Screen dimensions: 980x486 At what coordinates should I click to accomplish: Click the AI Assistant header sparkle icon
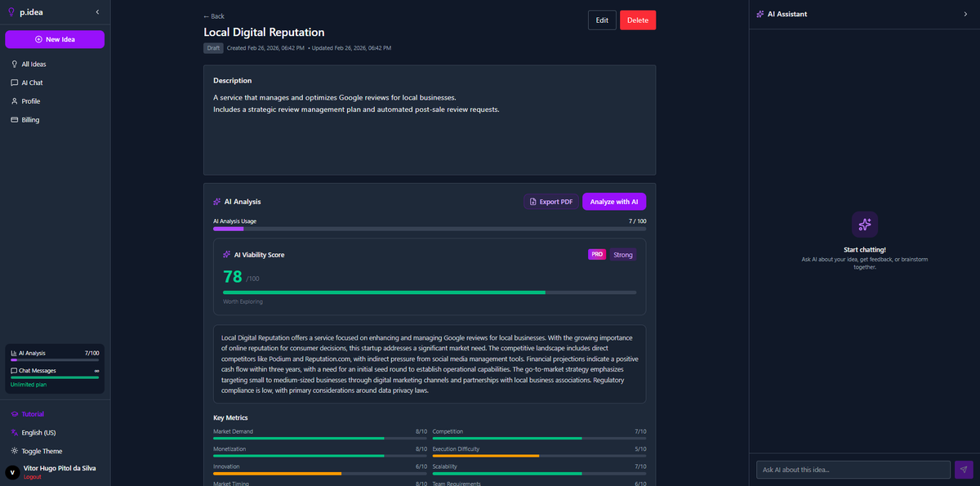760,14
